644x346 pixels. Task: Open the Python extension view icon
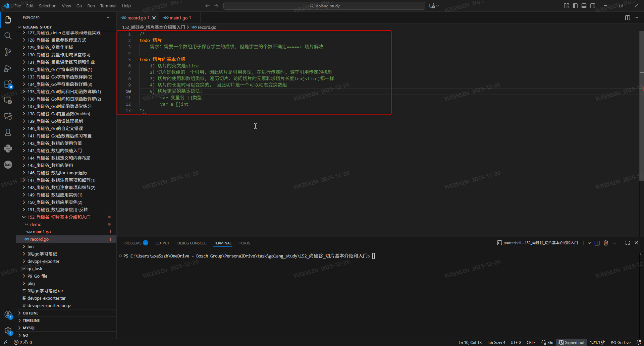coord(8,149)
